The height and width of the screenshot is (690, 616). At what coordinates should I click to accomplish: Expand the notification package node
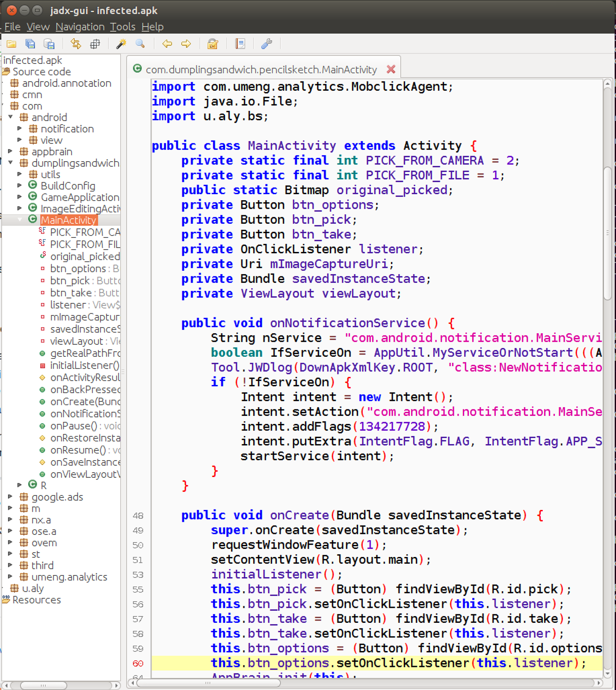20,128
